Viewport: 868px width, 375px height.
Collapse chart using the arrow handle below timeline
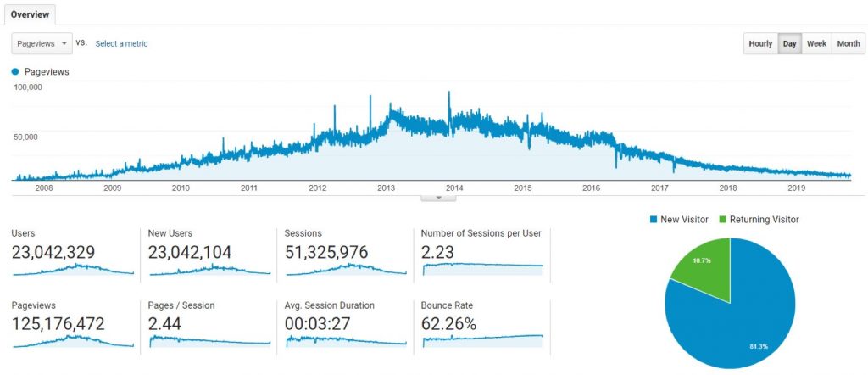click(438, 197)
